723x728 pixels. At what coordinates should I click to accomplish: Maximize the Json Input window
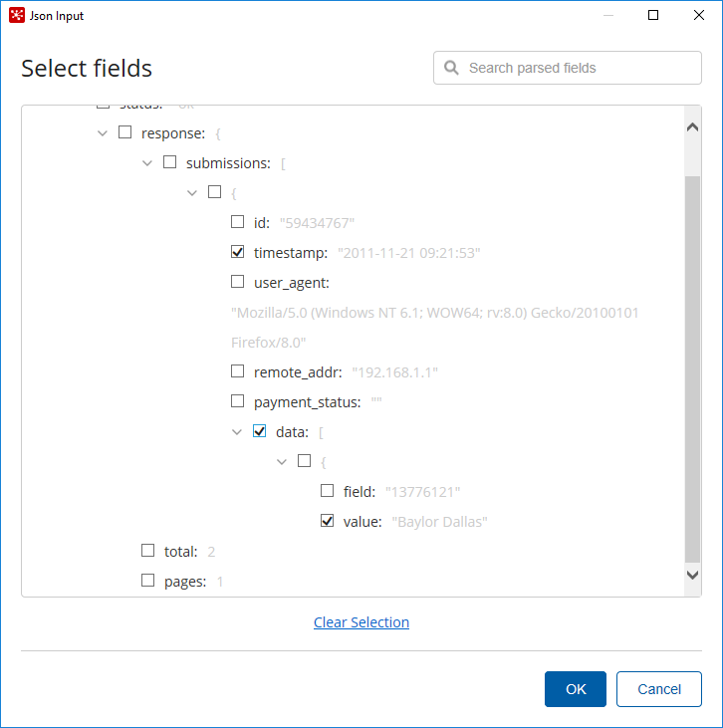point(653,15)
